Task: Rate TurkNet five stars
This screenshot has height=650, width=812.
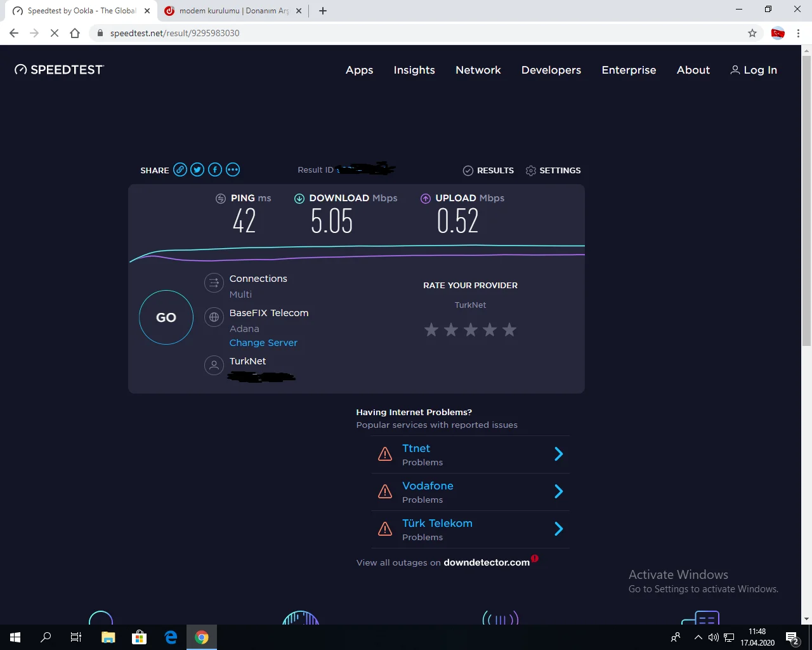Action: [509, 330]
